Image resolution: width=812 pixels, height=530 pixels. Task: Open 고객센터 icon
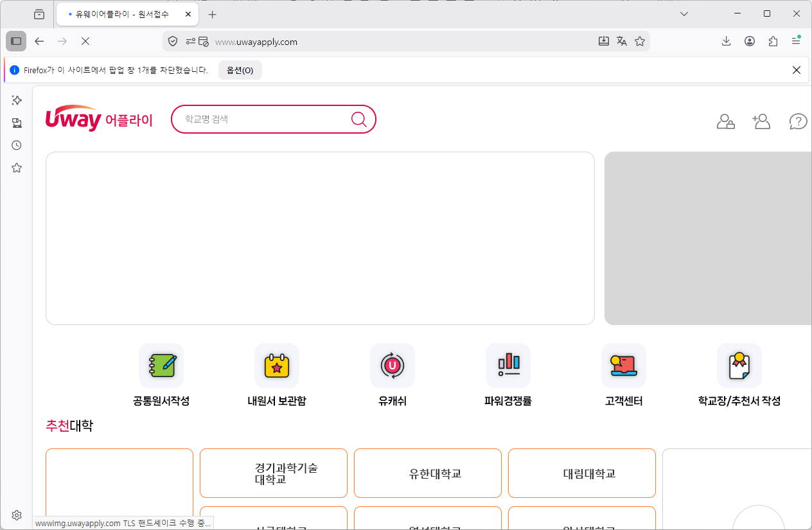pos(624,366)
